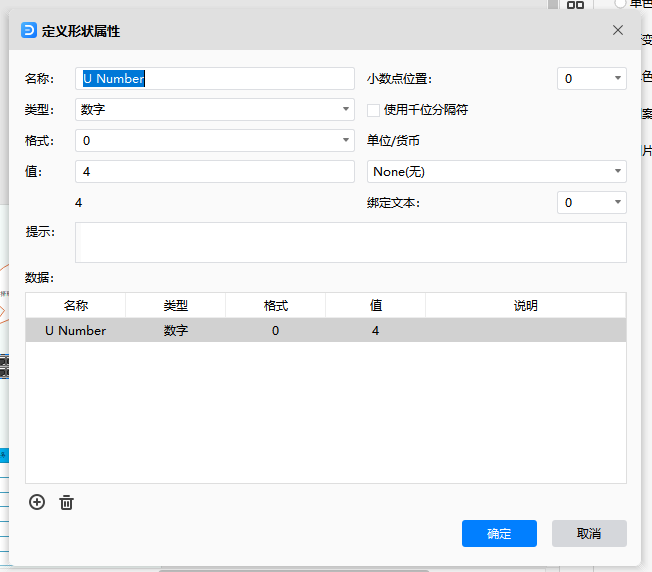Image resolution: width=652 pixels, height=572 pixels.
Task: Click the 取消 button
Action: click(x=589, y=533)
